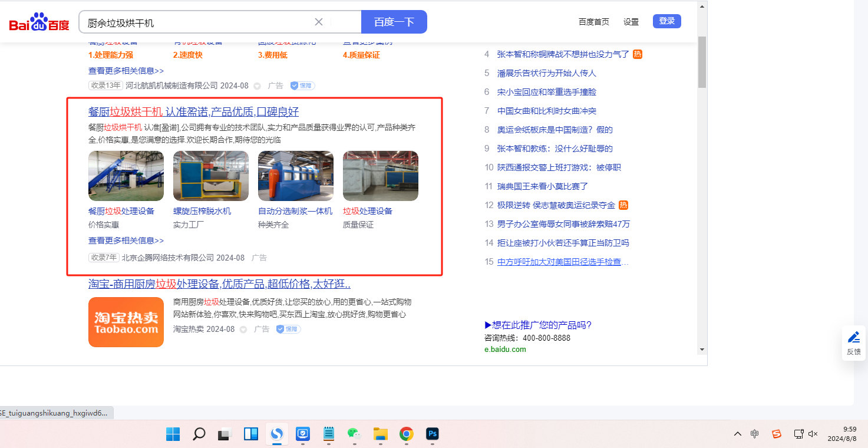Click the 保障 badge beside 河北航凯机械制造有限公司
The image size is (868, 448).
click(302, 85)
